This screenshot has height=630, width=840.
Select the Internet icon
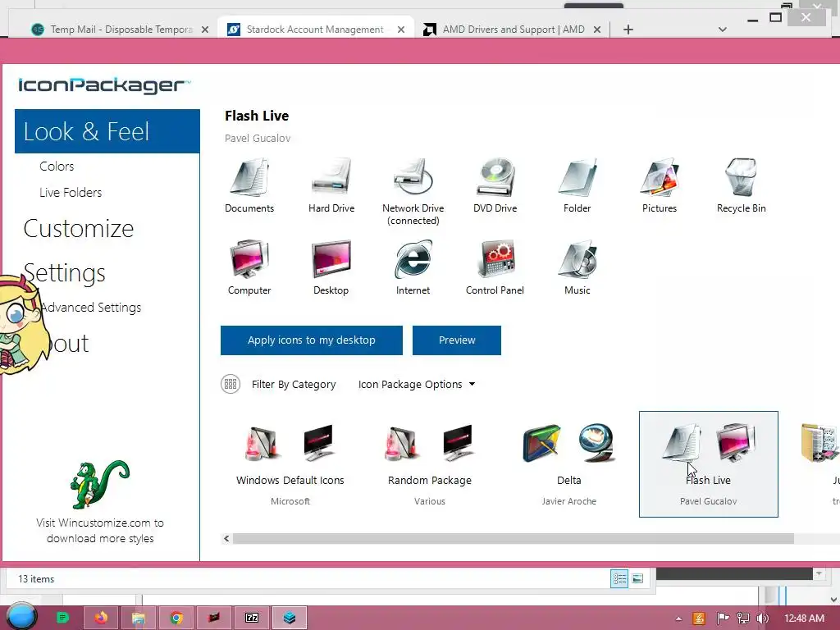[413, 260]
